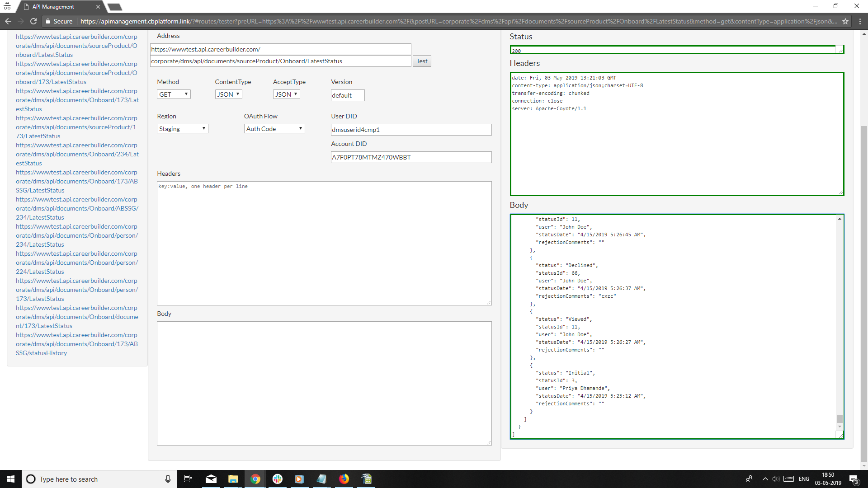Open Task View on the taskbar
The height and width of the screenshot is (488, 868).
click(x=188, y=479)
